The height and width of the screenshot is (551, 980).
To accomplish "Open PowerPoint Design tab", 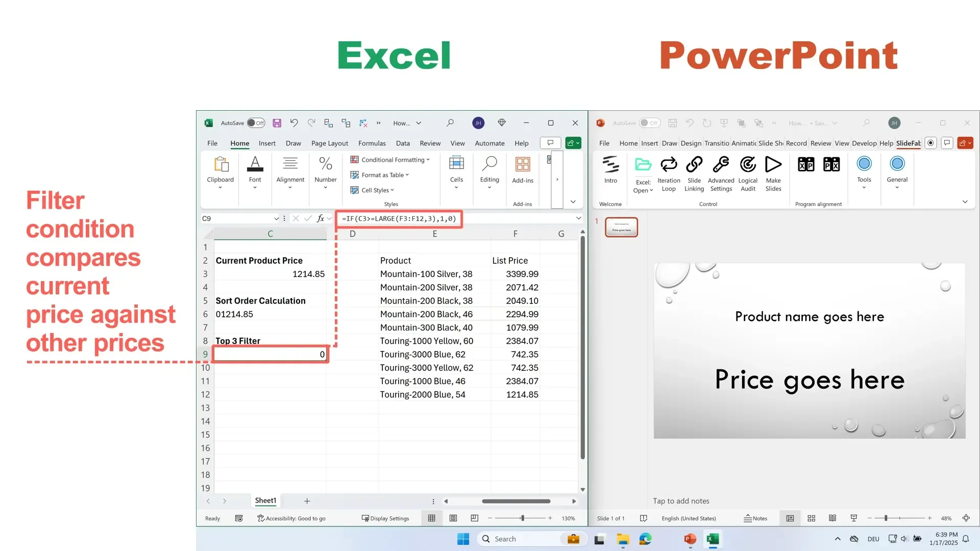I will 691,143.
